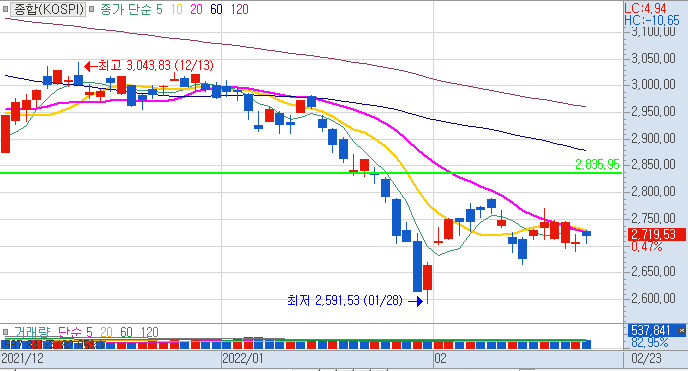Screen dimensions: 688x371
Task: Select the magenta 20-day price average
Action: pyautogui.click(x=196, y=9)
